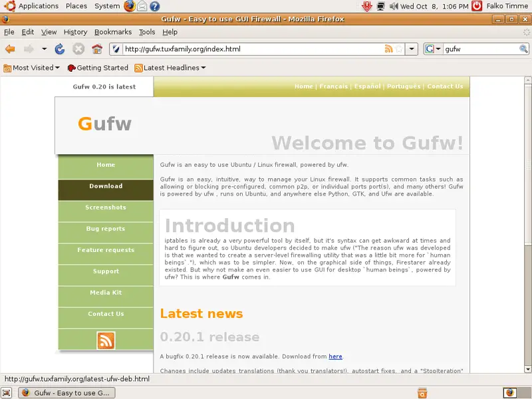Click the 'here' download link

(x=335, y=356)
